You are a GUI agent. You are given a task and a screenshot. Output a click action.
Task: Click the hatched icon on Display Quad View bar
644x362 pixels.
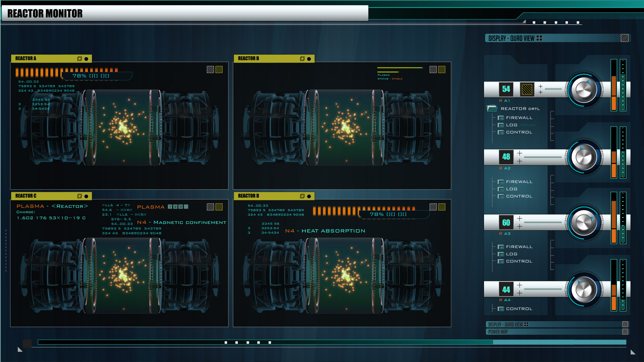tap(625, 38)
